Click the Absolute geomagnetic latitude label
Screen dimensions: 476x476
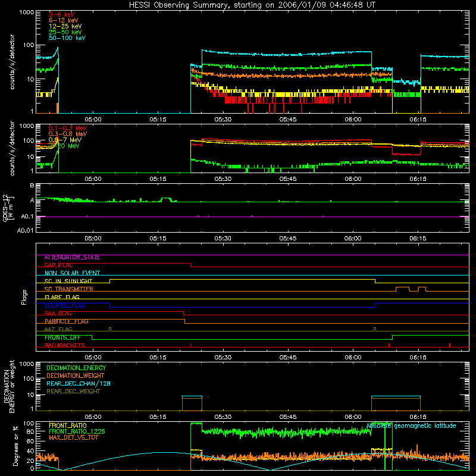click(x=411, y=426)
